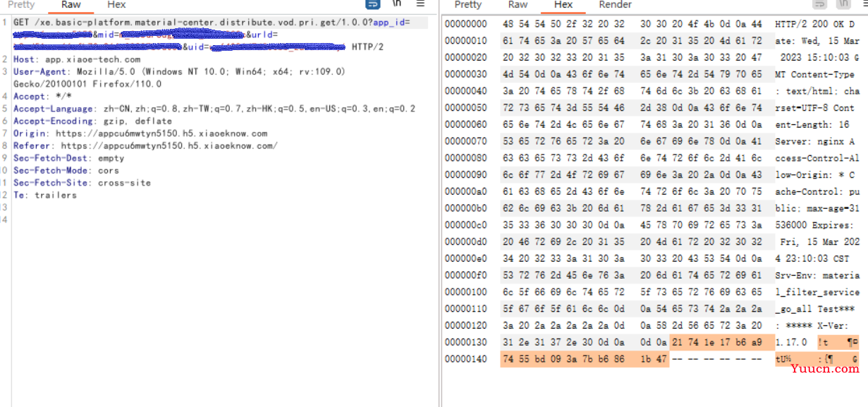Viewport: 868px width, 407px height.
Task: Click hex offset 00000060 row label
Action: point(465,125)
